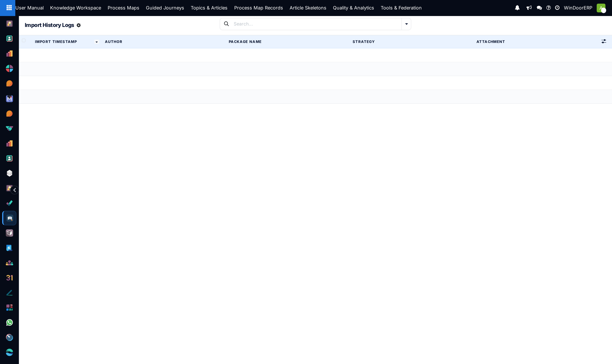The image size is (612, 364).
Task: Open the four-colored pie circle app
Action: click(9, 68)
